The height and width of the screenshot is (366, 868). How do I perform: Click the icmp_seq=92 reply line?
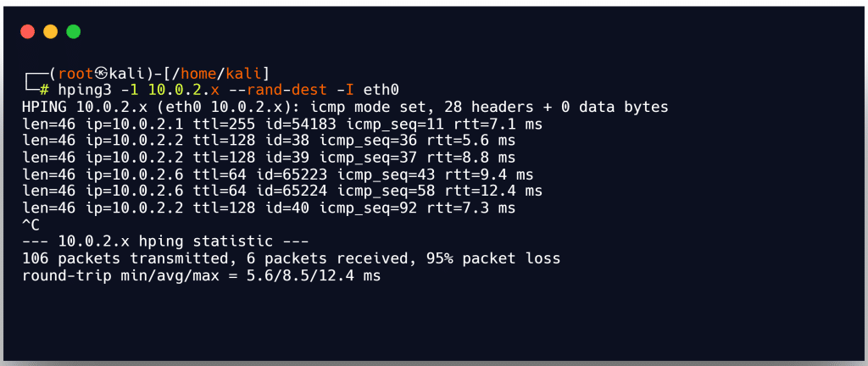point(269,208)
